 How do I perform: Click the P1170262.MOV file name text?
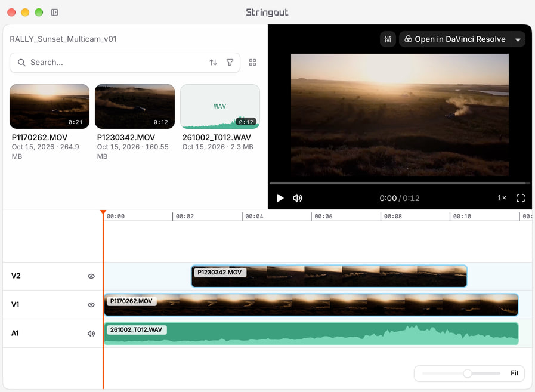[x=39, y=137]
